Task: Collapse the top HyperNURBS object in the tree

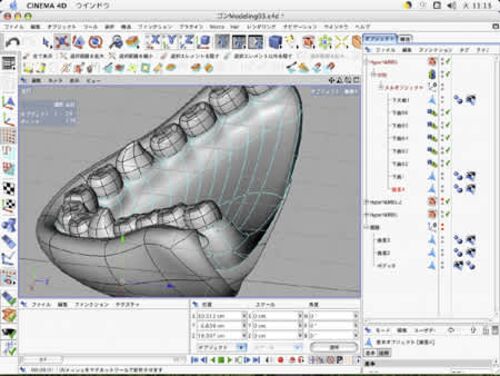Action: (367, 62)
